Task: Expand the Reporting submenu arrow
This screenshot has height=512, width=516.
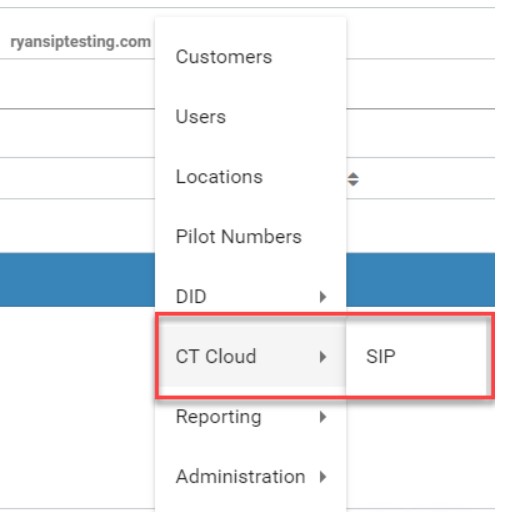Action: point(322,416)
